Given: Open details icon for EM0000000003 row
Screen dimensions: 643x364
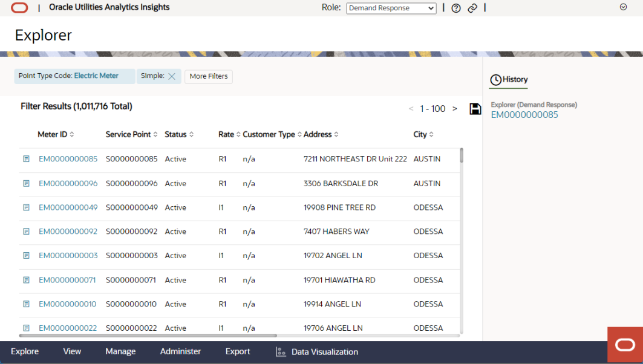Looking at the screenshot, I should [x=26, y=256].
